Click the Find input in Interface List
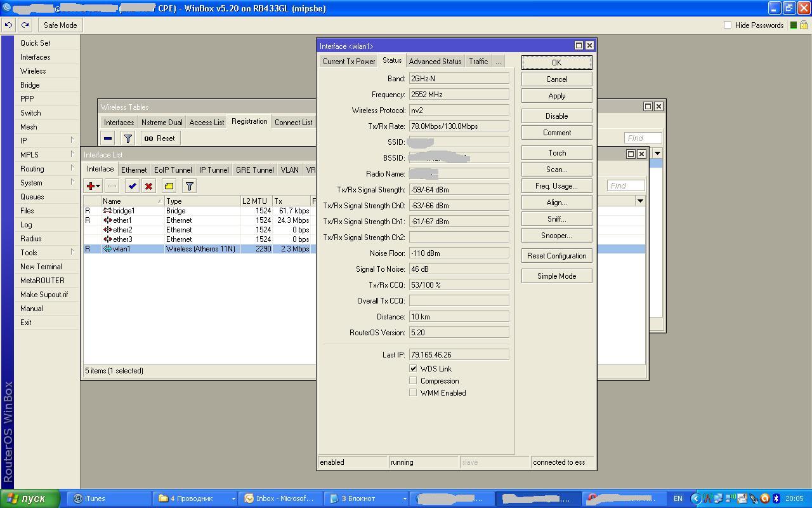Screen dimensions: 812x508 pos(625,185)
